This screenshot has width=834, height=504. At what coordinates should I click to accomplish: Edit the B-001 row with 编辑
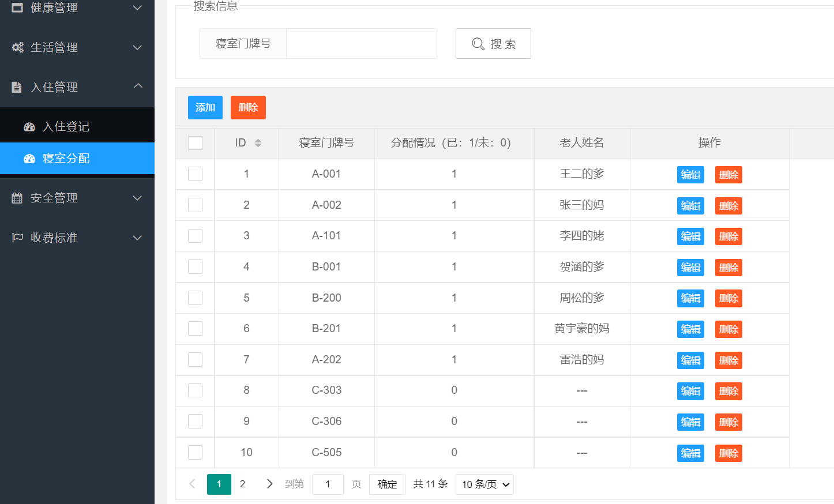coord(690,268)
